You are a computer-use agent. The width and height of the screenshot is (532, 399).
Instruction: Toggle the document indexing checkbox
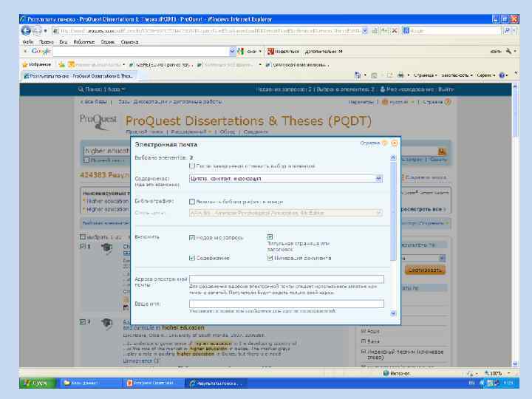[270, 258]
